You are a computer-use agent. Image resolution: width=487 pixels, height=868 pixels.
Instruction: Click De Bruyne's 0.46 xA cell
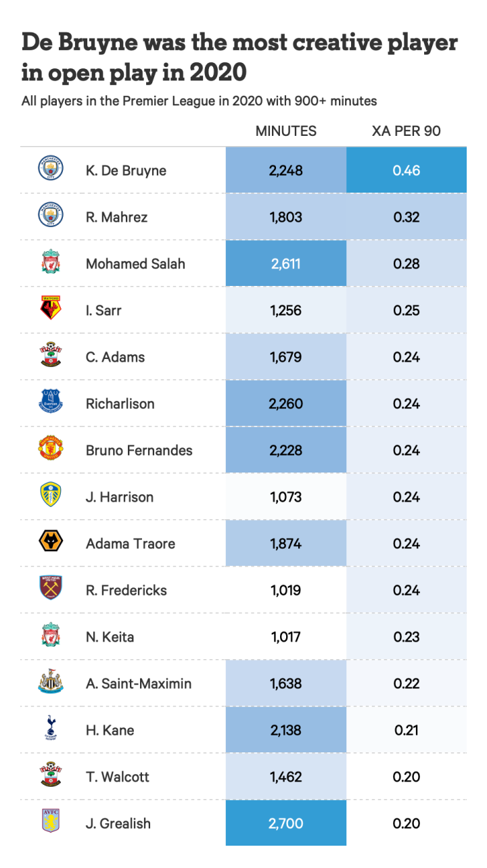pyautogui.click(x=406, y=170)
